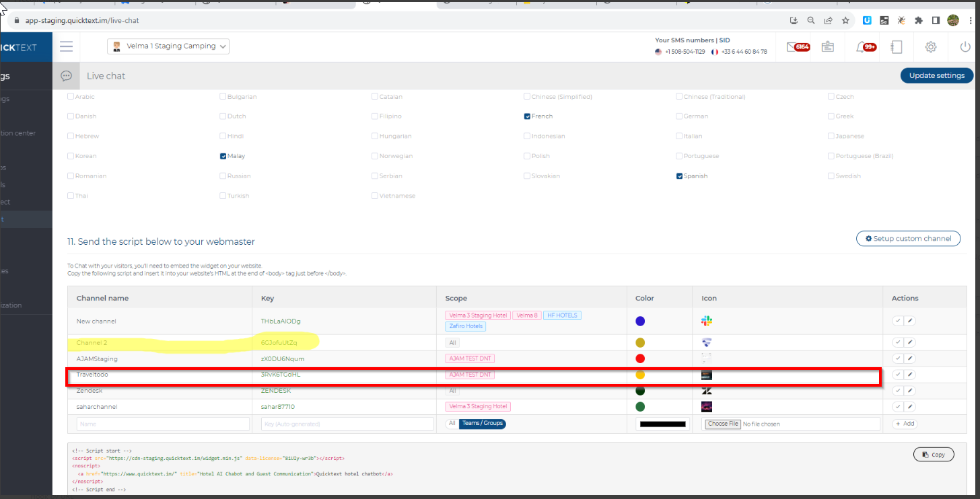
Task: Click the Setup custom channel button
Action: 908,239
